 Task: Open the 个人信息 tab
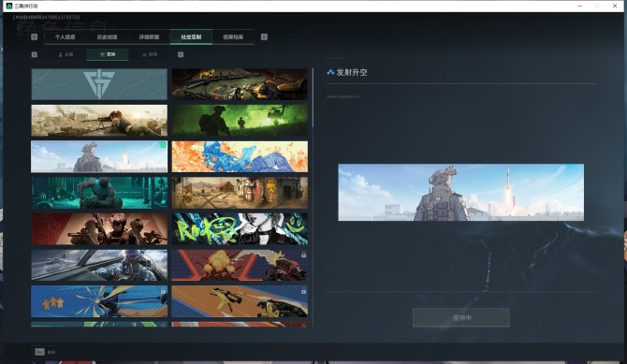click(65, 36)
